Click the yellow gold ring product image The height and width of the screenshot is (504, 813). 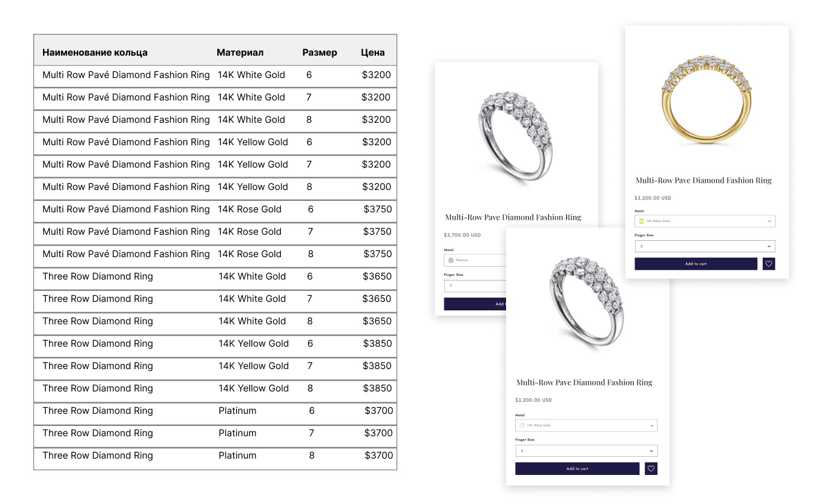[706, 100]
